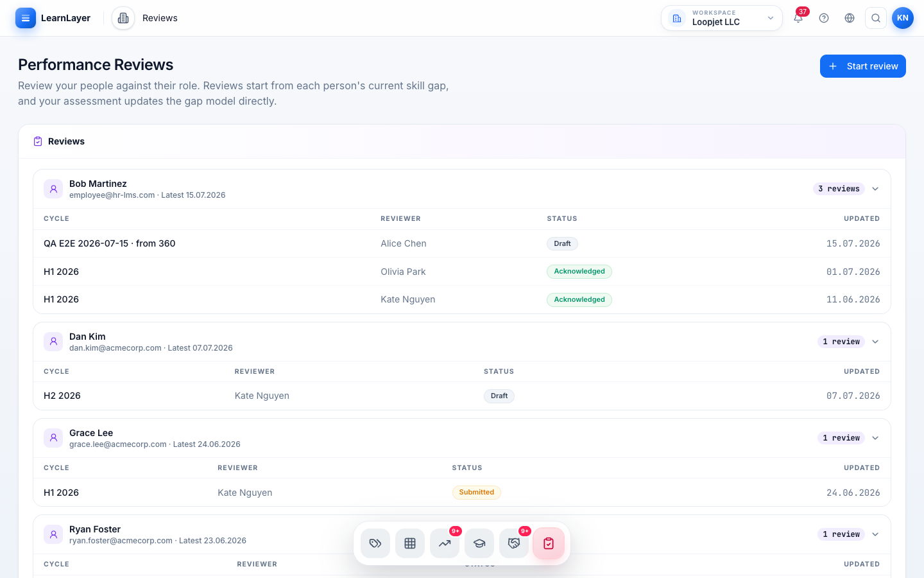Click reviewer name Alice Chen

pyautogui.click(x=404, y=243)
